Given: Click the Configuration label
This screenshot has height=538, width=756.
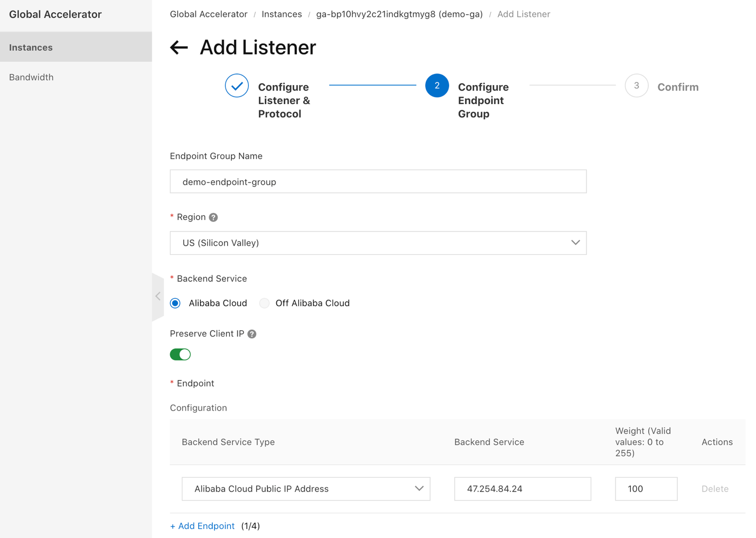Looking at the screenshot, I should click(x=199, y=408).
